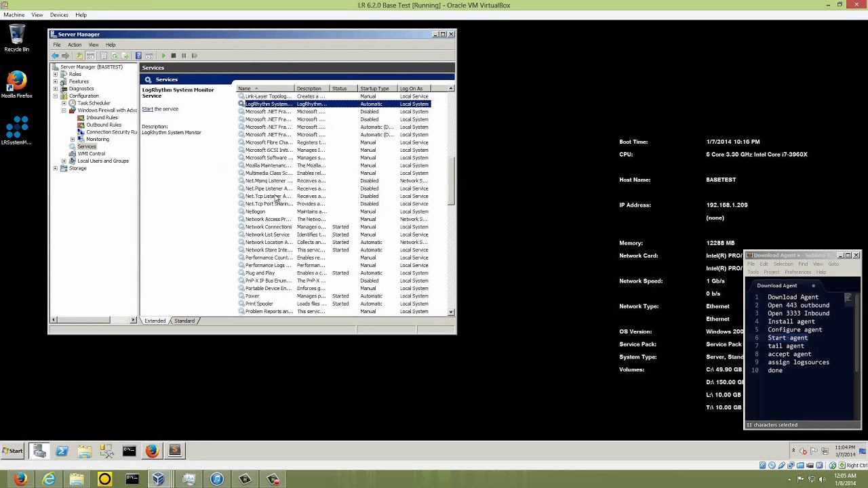Open the Mozilla Firefox desktop icon
This screenshot has width=868, height=488.
pos(16,85)
